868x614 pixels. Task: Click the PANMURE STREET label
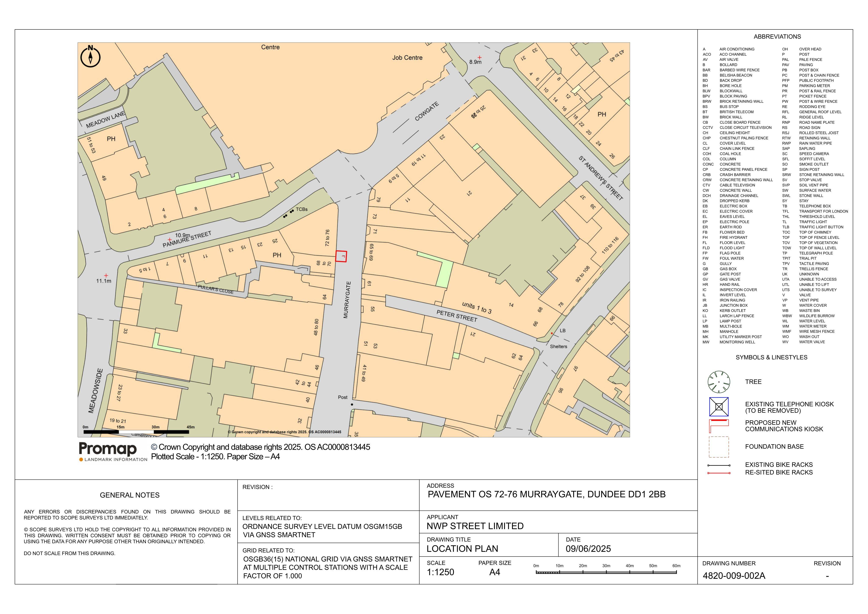[x=187, y=240]
